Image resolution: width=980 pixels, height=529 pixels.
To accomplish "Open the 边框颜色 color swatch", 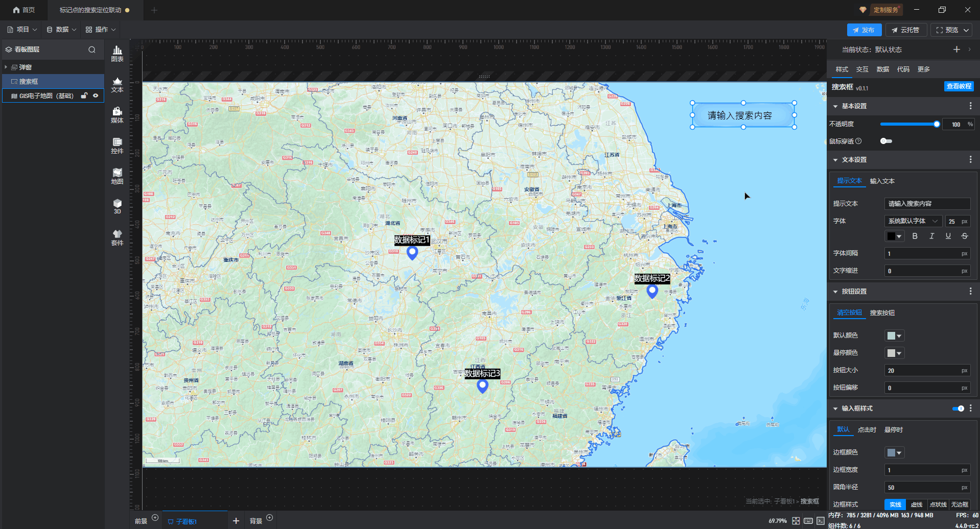I will click(894, 452).
